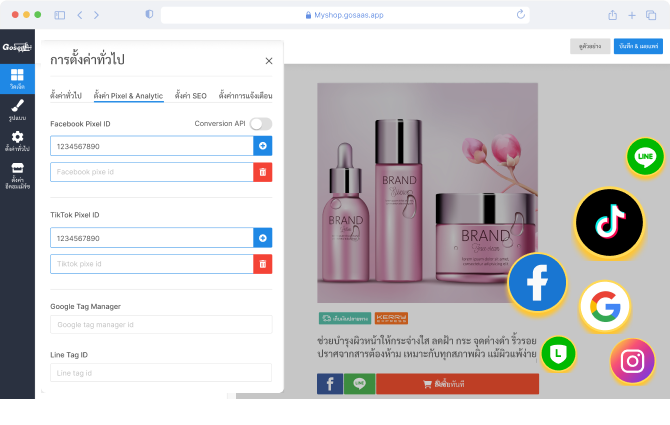Close the general settings panel
Screen dimensions: 670x425
[x=269, y=61]
